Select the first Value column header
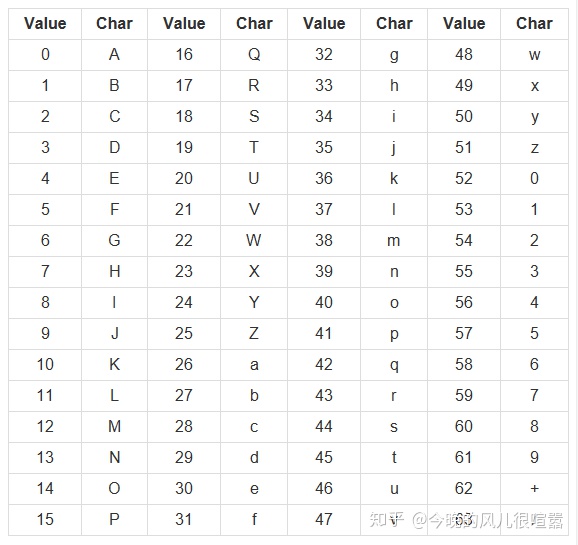 click(x=45, y=24)
